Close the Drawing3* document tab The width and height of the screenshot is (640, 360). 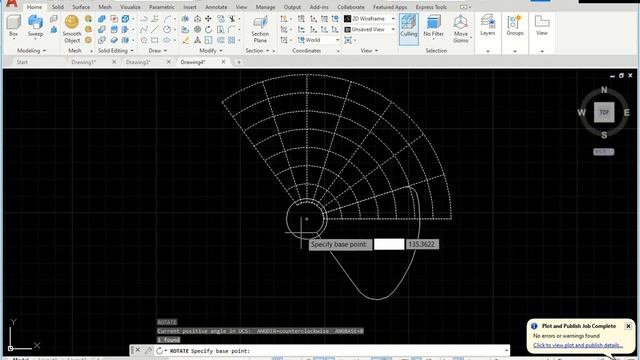(169, 62)
